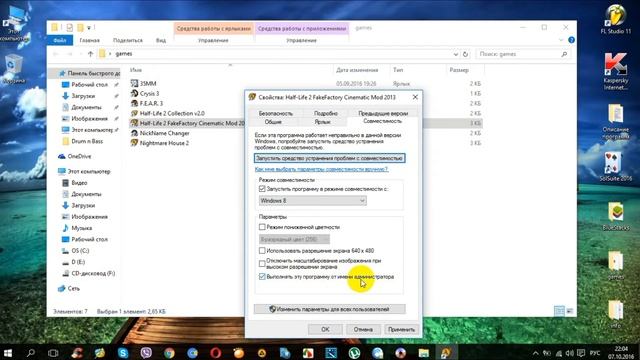The image size is (640, 360).
Task: Click the games search field
Action: click(522, 54)
